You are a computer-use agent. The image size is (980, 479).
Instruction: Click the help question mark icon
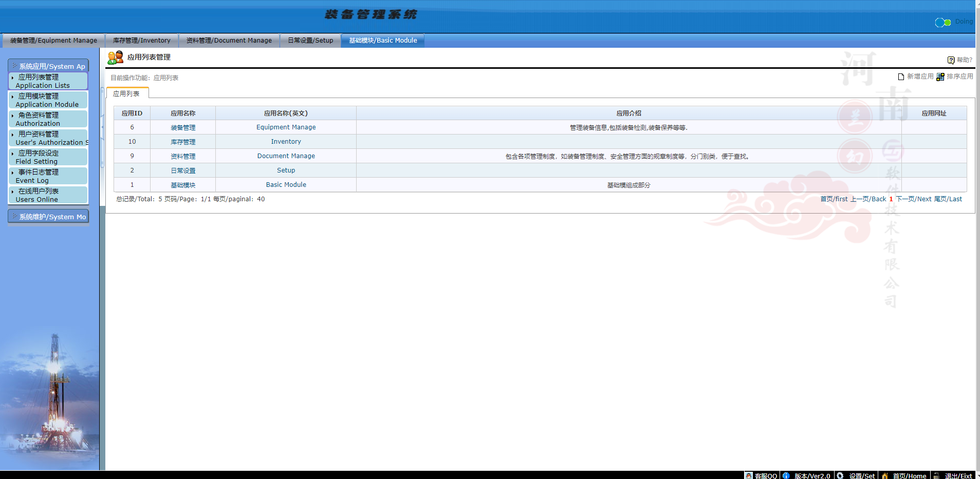pyautogui.click(x=951, y=60)
